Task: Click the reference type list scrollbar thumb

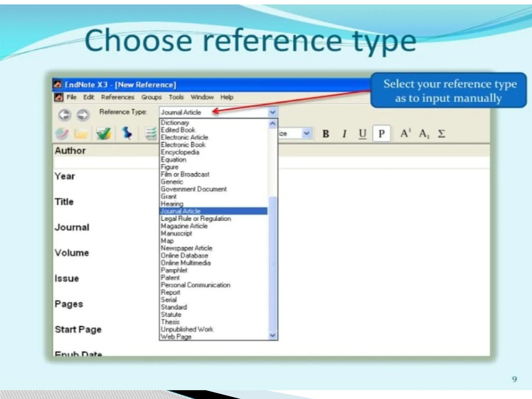Action: 273,264
